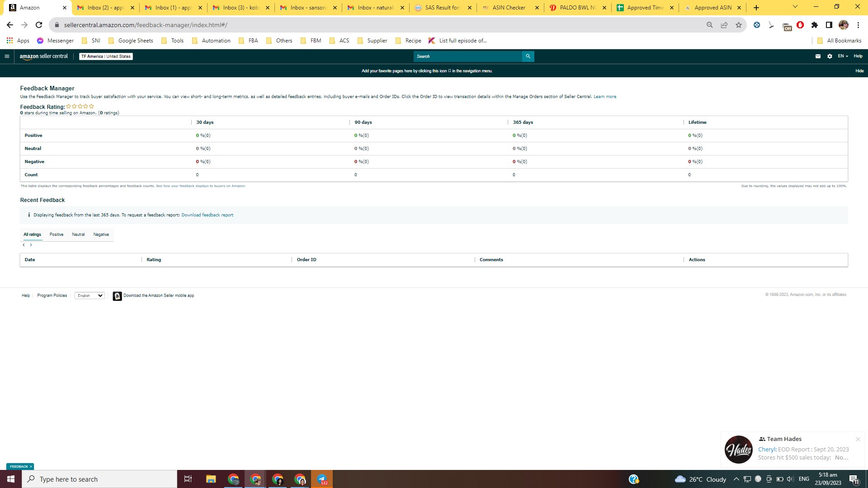
Task: Expand the English language selector
Action: 90,296
